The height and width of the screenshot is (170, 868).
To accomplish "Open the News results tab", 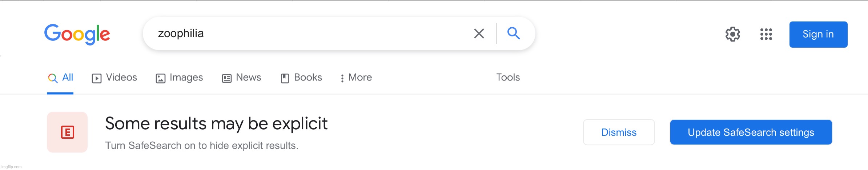I will [241, 78].
